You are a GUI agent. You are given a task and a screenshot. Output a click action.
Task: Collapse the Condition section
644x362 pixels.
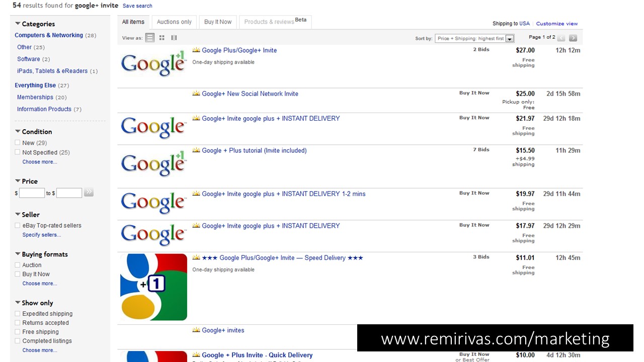pyautogui.click(x=18, y=132)
